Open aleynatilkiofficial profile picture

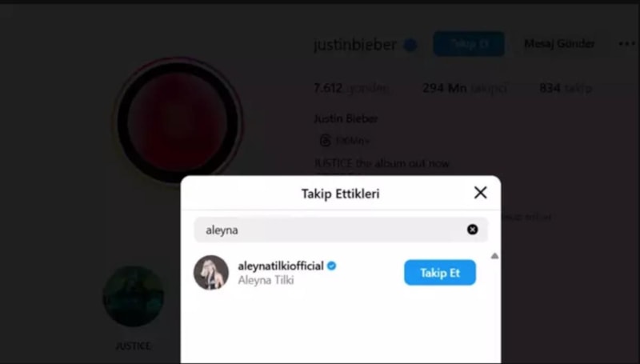pyautogui.click(x=211, y=273)
